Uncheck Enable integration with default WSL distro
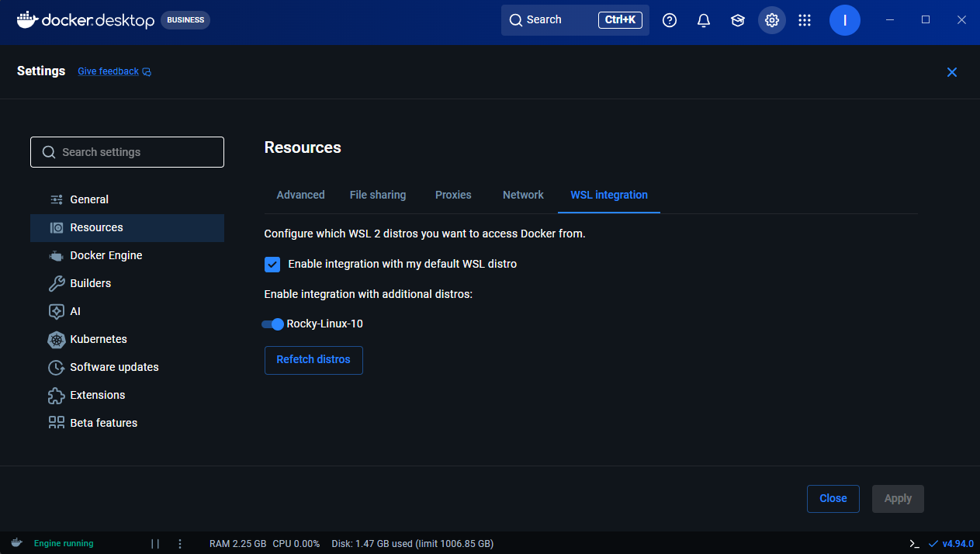This screenshot has height=554, width=980. 272,264
